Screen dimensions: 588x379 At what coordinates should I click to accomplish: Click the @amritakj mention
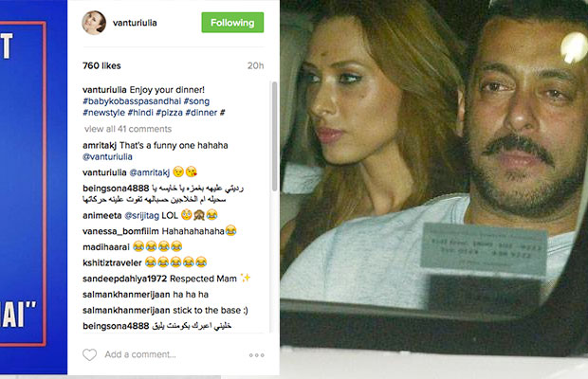tap(149, 172)
